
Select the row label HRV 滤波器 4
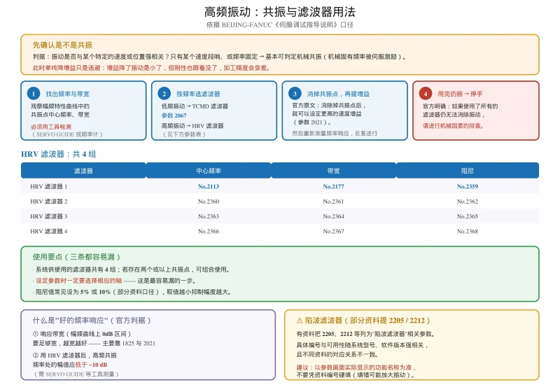(49, 231)
